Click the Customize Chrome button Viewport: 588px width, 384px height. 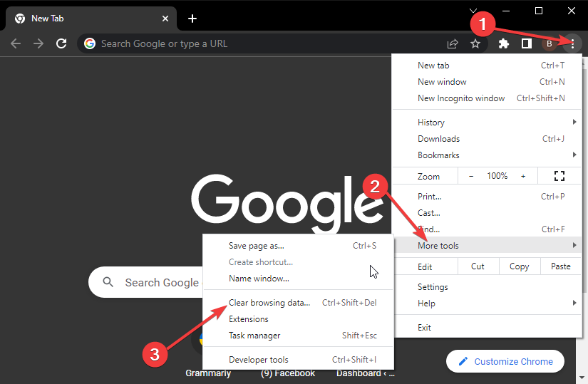click(x=505, y=361)
